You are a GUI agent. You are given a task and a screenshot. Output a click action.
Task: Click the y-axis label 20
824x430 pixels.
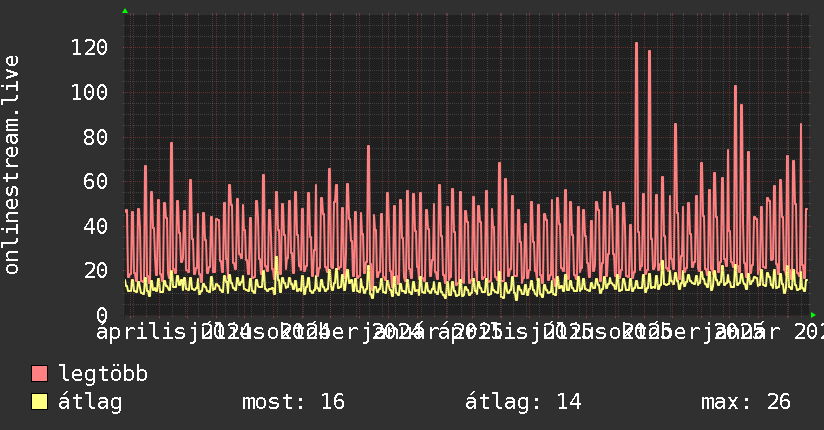[x=96, y=271]
